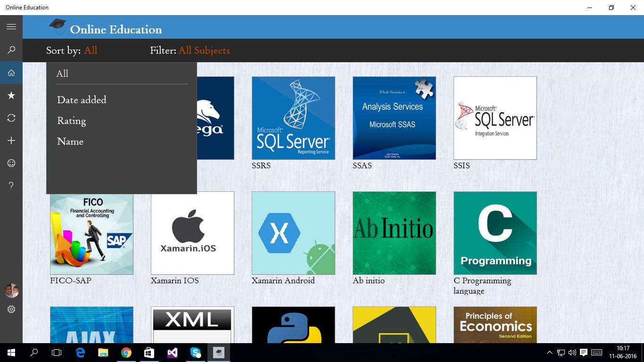Image resolution: width=644 pixels, height=362 pixels.
Task: Open the SSRS course tile
Action: tap(293, 118)
